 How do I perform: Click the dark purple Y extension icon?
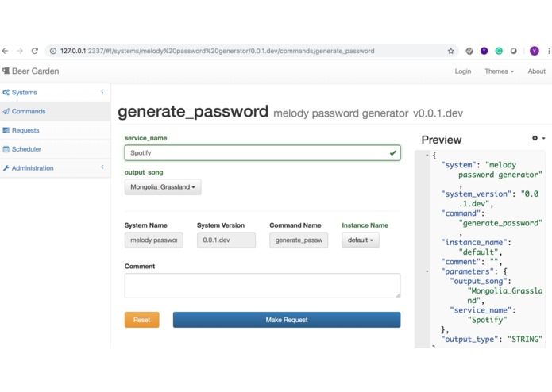(484, 51)
